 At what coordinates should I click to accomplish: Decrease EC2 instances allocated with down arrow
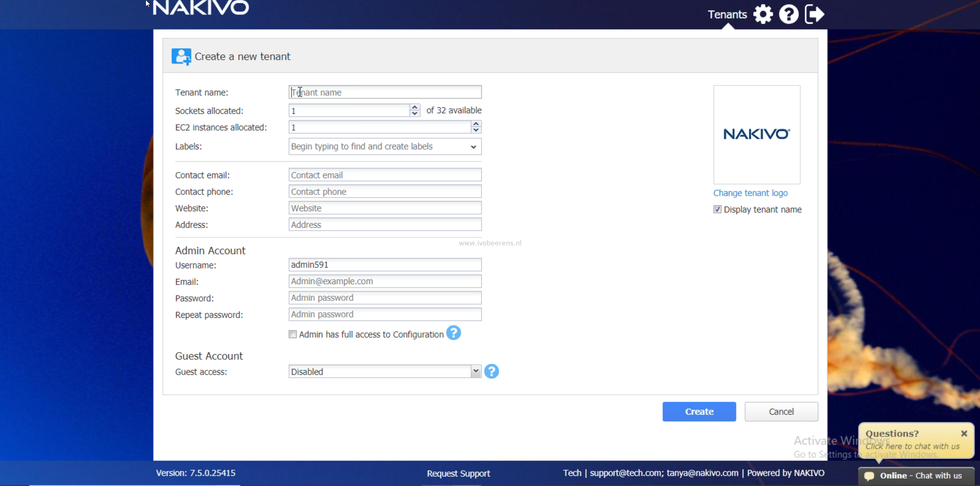pos(476,130)
